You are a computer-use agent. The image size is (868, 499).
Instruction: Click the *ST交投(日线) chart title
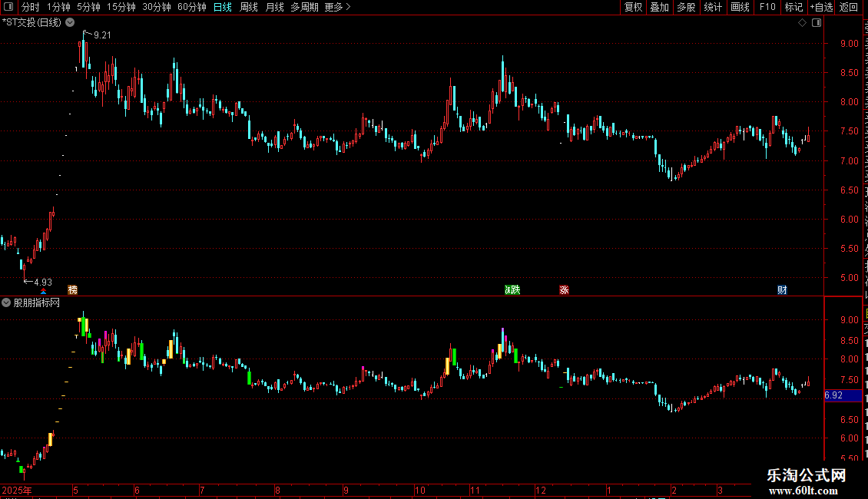(x=31, y=22)
